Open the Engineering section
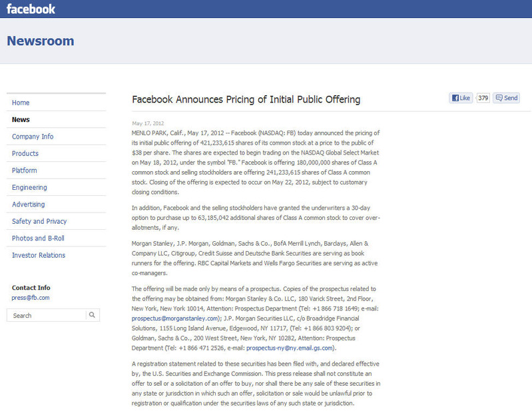The height and width of the screenshot is (413, 532). point(29,187)
